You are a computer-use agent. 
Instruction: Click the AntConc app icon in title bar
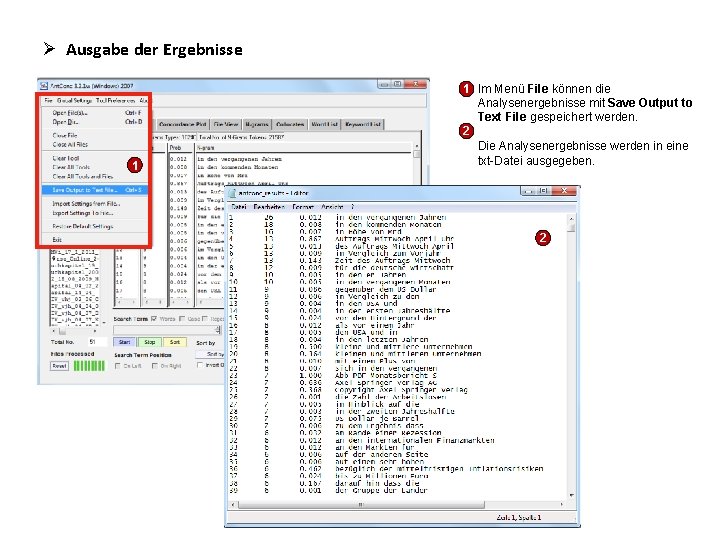44,86
